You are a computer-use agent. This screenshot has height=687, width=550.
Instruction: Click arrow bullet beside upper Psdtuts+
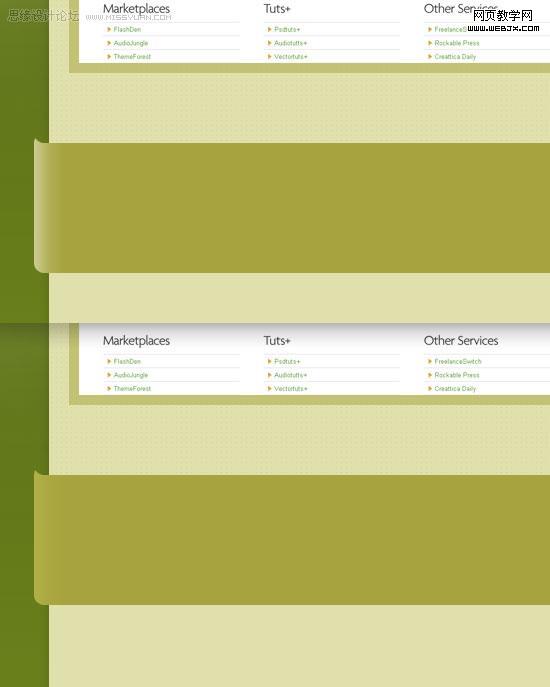pyautogui.click(x=270, y=29)
